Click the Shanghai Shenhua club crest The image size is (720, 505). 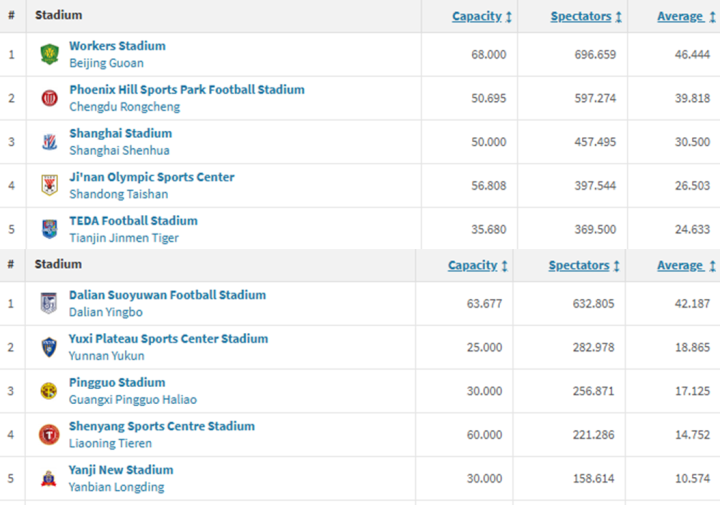(x=49, y=142)
